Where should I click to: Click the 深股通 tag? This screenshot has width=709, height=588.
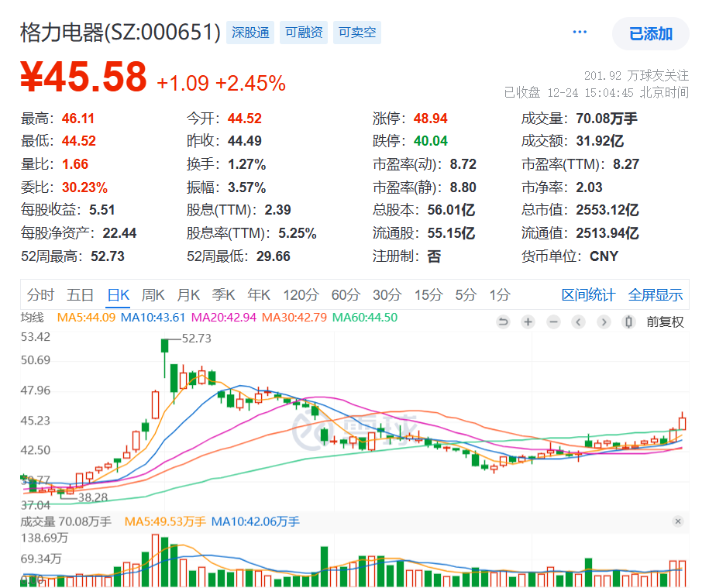(x=250, y=33)
